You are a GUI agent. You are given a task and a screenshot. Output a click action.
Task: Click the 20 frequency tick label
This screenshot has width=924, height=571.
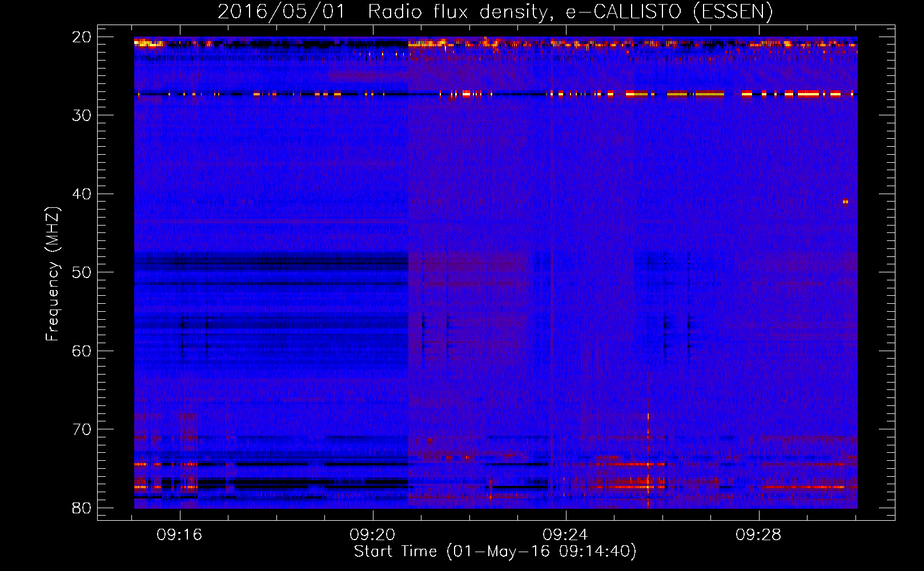82,37
